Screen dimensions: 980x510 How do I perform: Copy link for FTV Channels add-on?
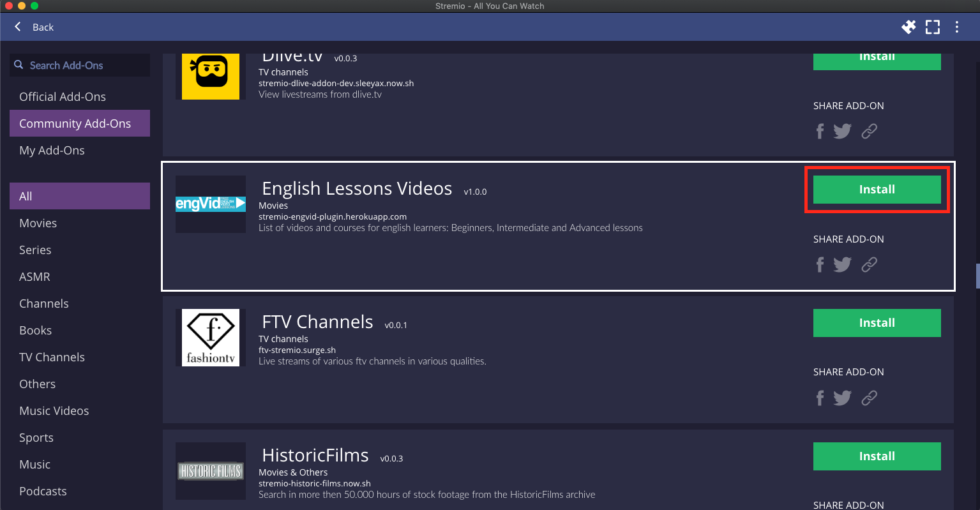click(x=869, y=398)
